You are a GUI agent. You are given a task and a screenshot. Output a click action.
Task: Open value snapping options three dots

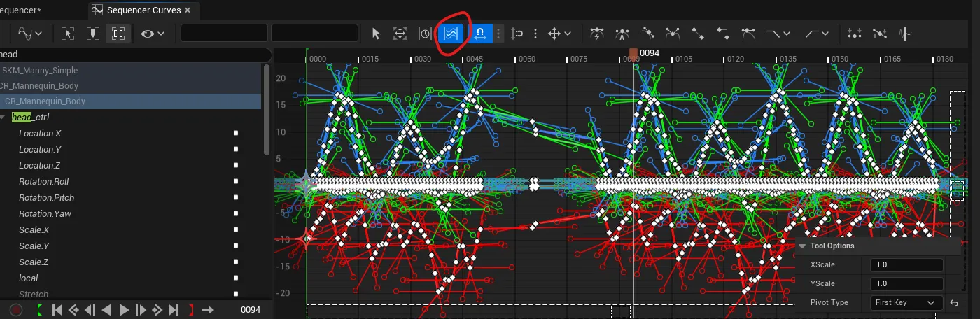tap(535, 33)
